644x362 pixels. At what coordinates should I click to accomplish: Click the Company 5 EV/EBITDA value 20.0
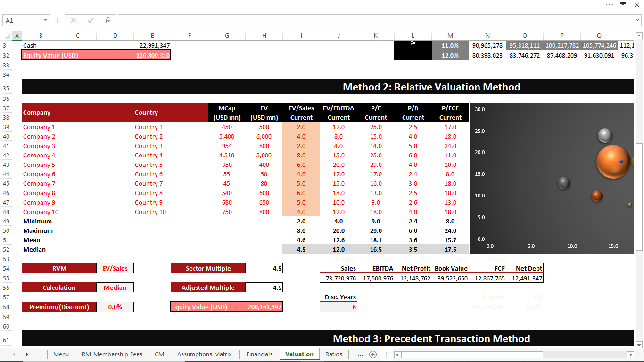click(339, 165)
